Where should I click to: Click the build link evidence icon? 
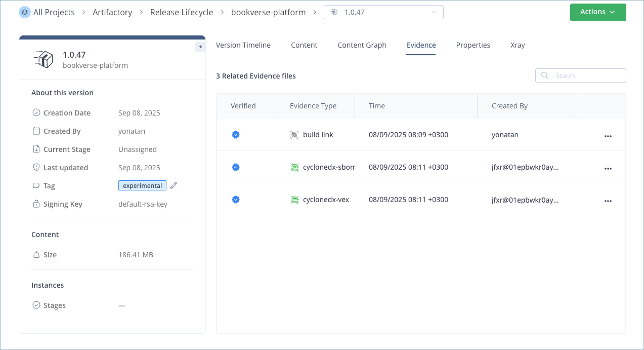tap(294, 135)
